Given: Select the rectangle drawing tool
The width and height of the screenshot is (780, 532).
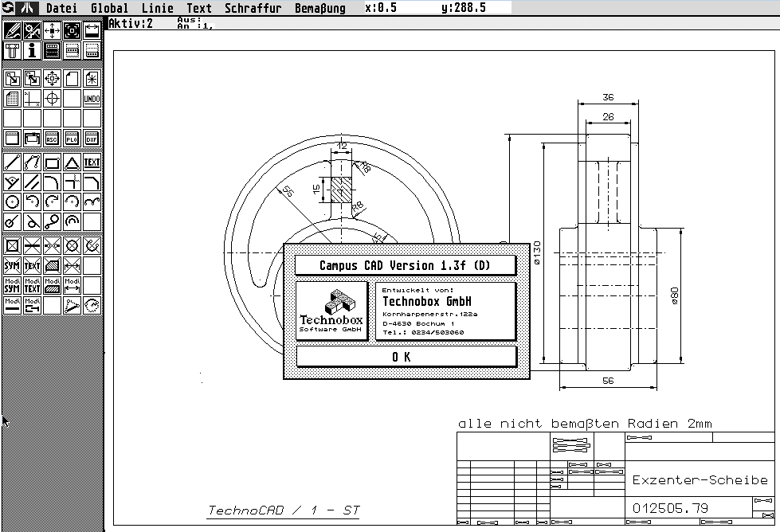Looking at the screenshot, I should (53, 162).
